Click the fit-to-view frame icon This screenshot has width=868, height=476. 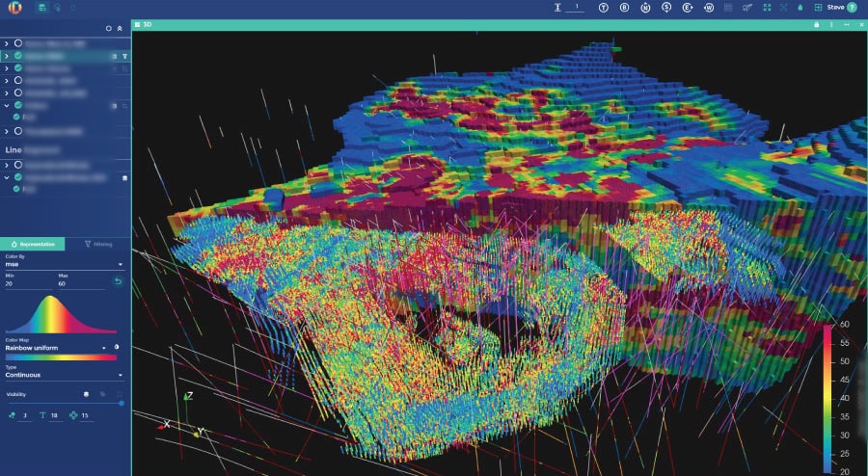[767, 8]
